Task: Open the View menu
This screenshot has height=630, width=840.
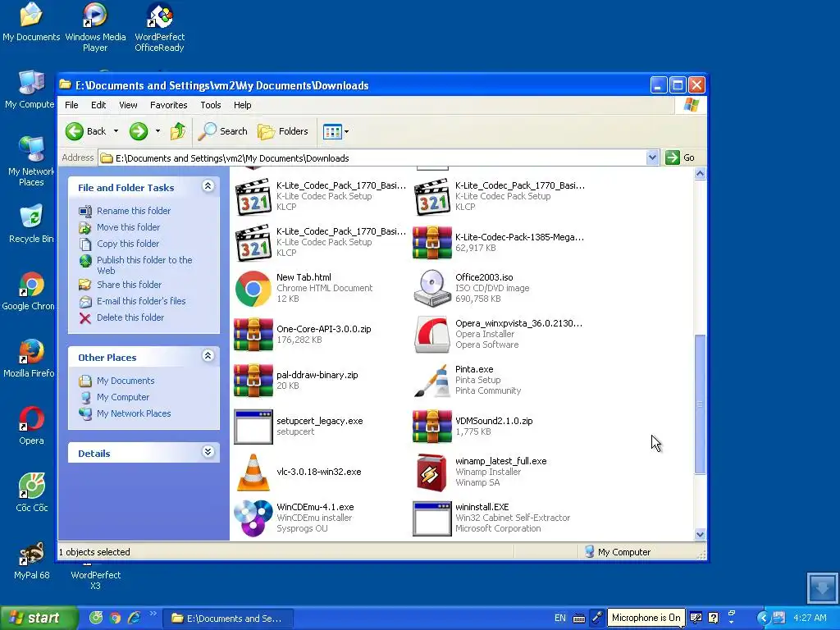Action: tap(128, 105)
